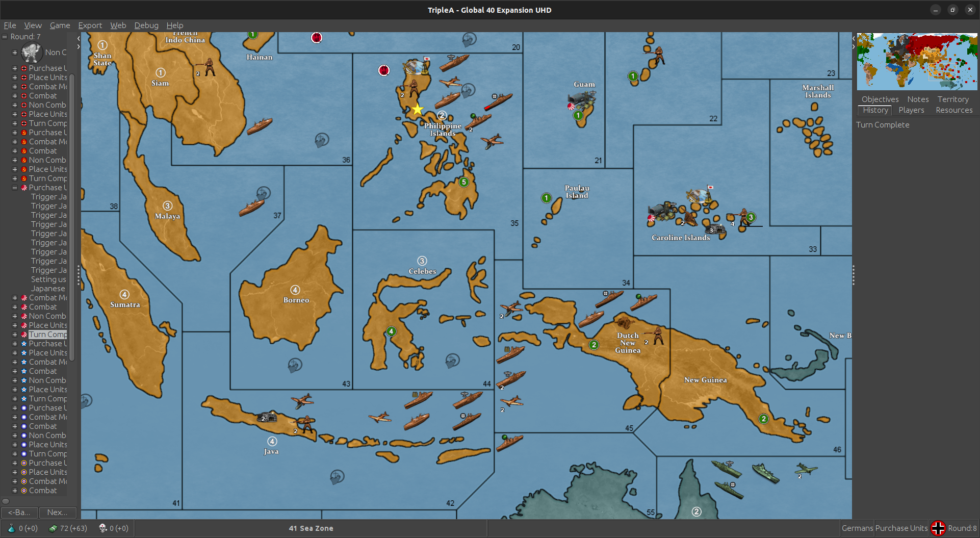Select the green allied plane near Australia

pos(807,469)
